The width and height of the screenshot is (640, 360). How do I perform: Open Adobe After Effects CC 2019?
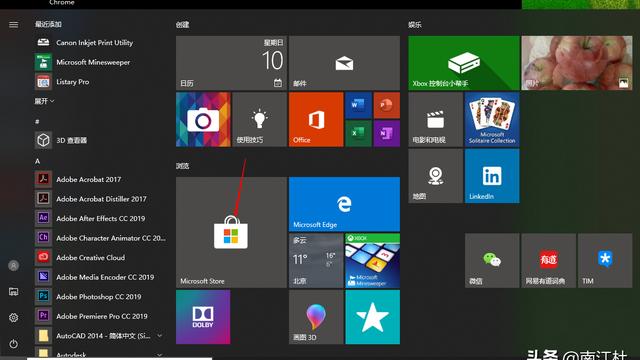(x=100, y=218)
